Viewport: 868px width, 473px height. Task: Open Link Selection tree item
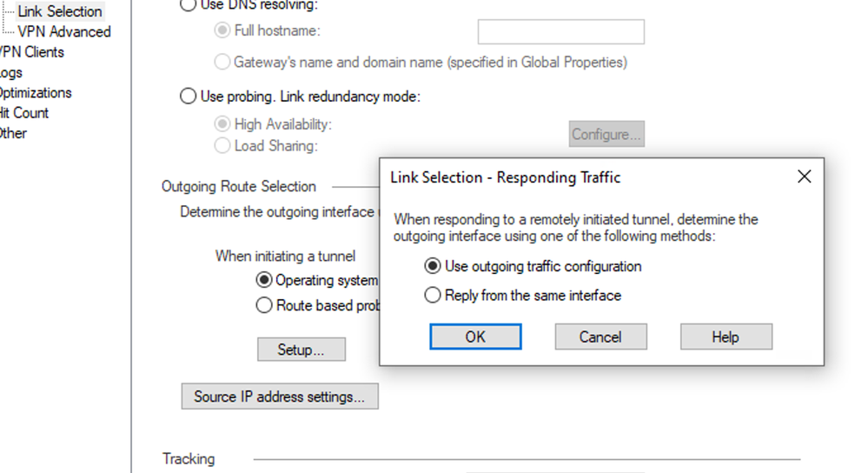point(60,11)
